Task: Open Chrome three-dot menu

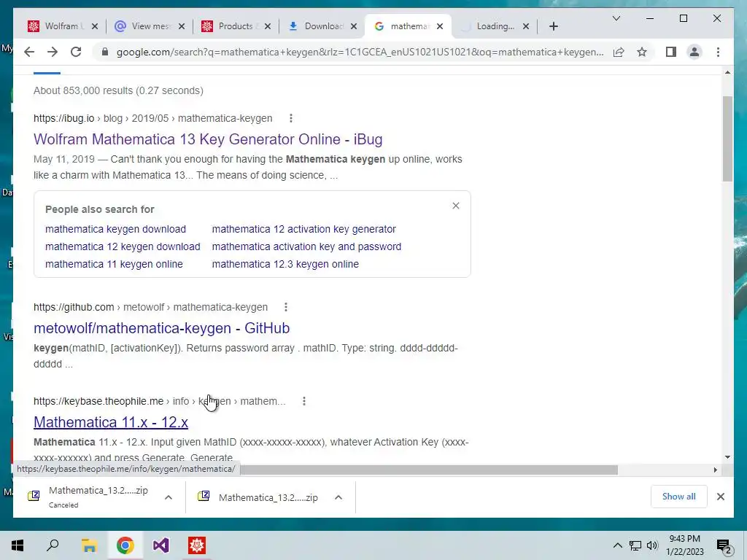Action: tap(718, 52)
